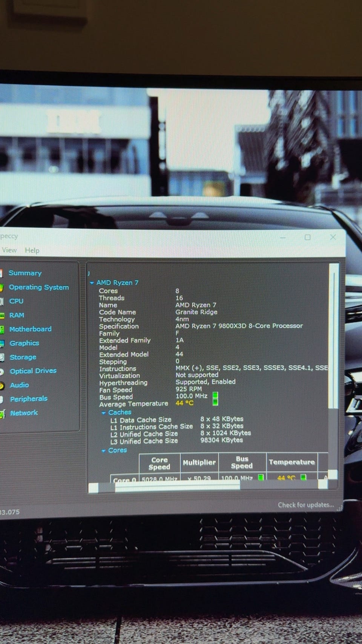Click the Network sidebar icon
Screen dimensions: 362x644
click(x=2, y=414)
